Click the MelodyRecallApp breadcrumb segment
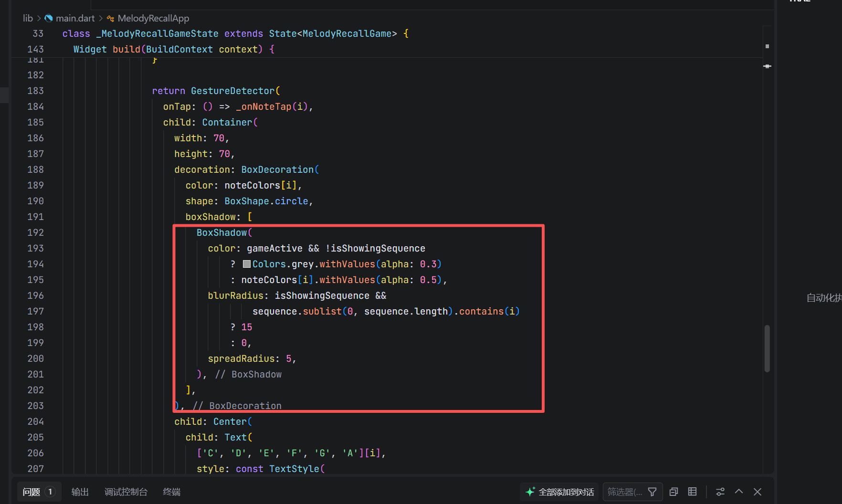Image resolution: width=842 pixels, height=504 pixels. tap(153, 18)
